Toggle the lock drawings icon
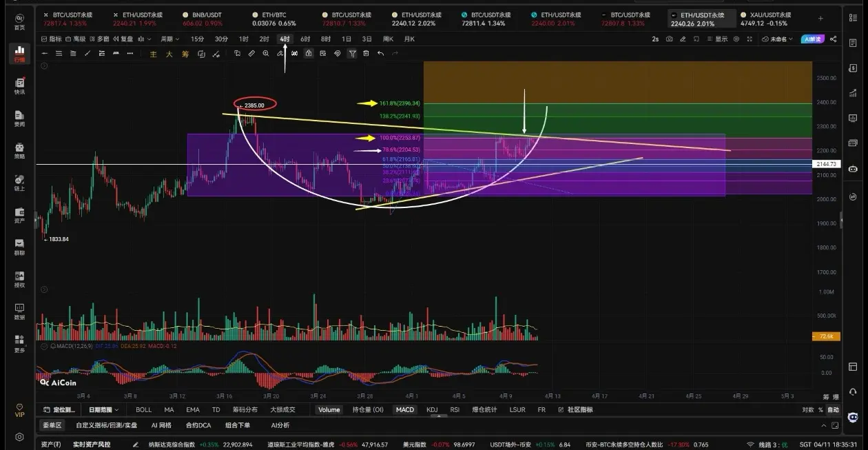The width and height of the screenshot is (868, 450). tap(309, 53)
